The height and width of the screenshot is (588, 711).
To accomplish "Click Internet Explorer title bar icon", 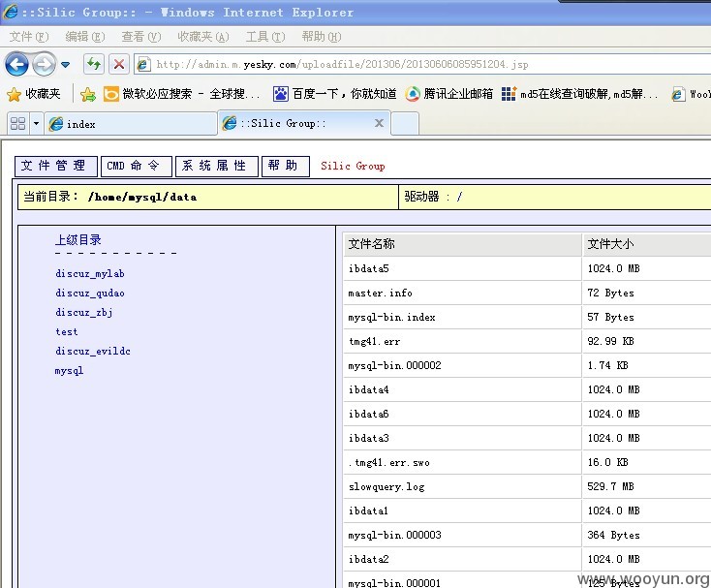I will (x=10, y=12).
